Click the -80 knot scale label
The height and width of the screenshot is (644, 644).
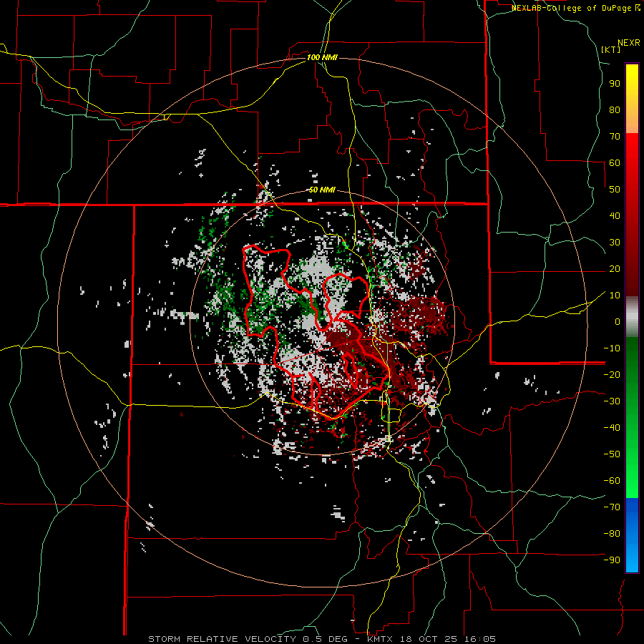tap(612, 534)
